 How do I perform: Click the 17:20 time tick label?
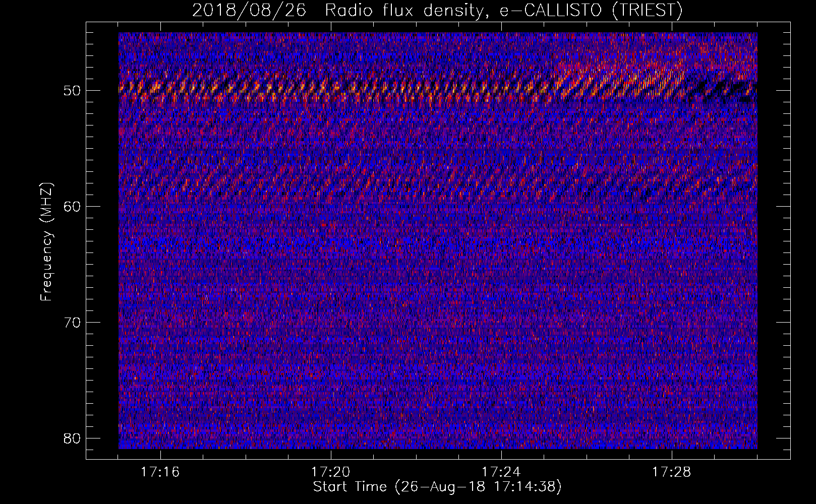330,472
